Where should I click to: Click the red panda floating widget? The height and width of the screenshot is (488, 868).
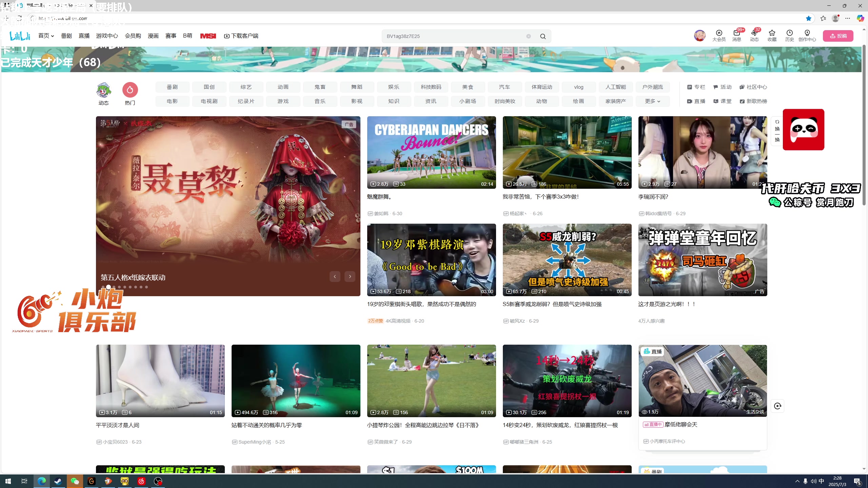pyautogui.click(x=803, y=129)
